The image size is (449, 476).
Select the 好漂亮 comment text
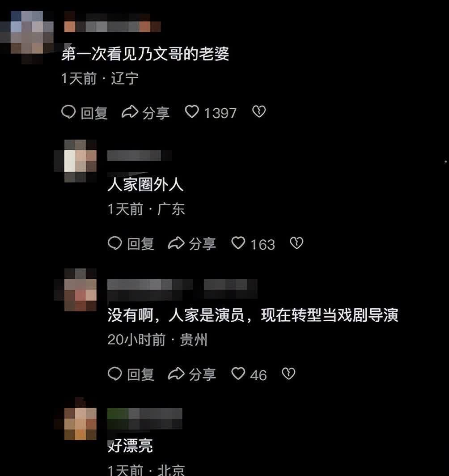click(130, 446)
